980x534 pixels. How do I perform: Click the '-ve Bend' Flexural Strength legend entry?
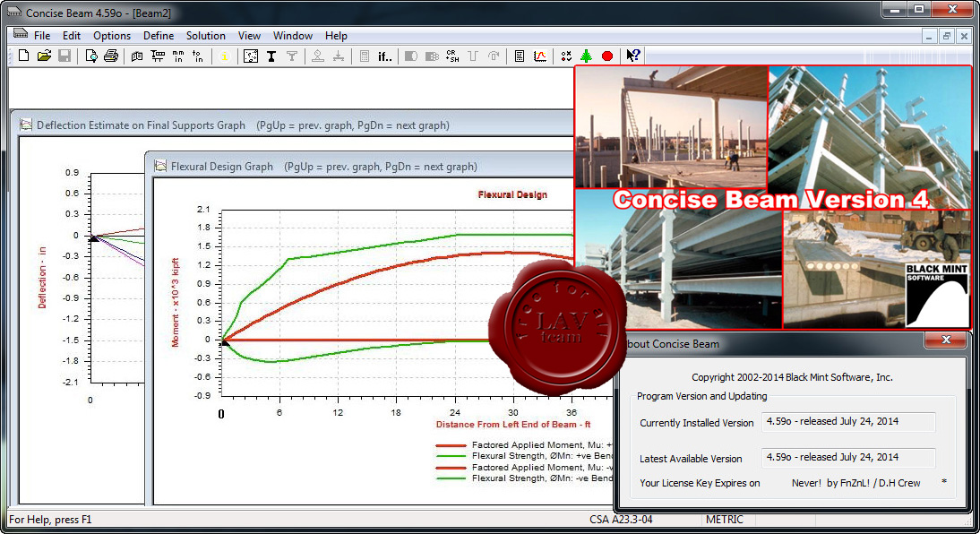coord(543,478)
